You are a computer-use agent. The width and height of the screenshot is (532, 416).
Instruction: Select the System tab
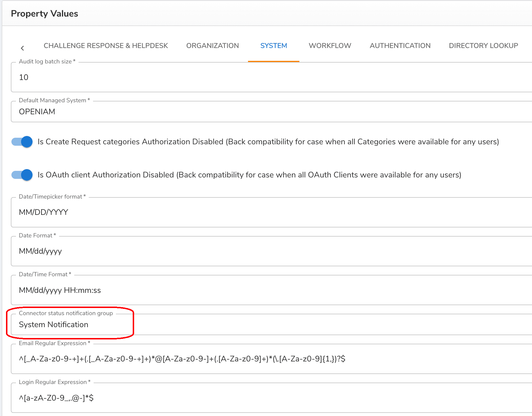pos(273,46)
